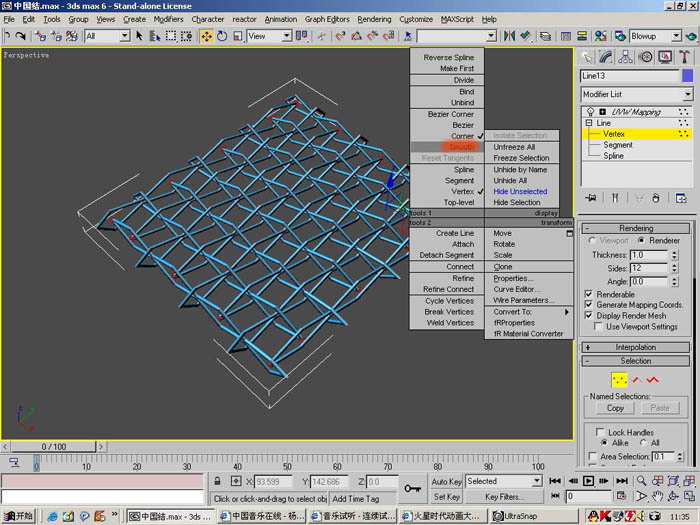Image resolution: width=700 pixels, height=525 pixels.
Task: Open the View reference coordinate dropdown
Action: click(x=269, y=36)
